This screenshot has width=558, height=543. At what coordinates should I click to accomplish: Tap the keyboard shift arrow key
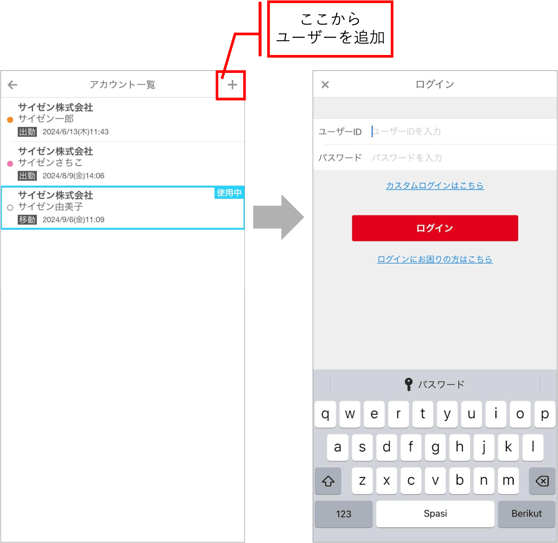pos(328,481)
